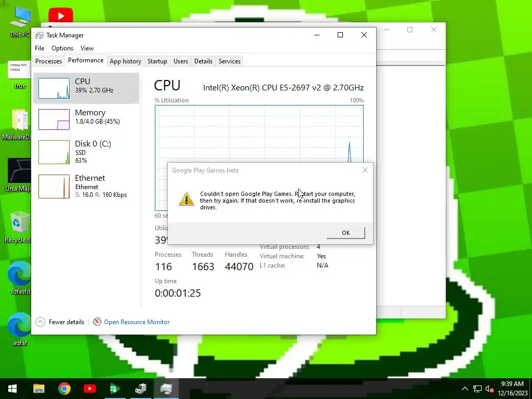Screen dimensions: 532x399
Task: Click the Processes count 116
Action: coord(164,267)
